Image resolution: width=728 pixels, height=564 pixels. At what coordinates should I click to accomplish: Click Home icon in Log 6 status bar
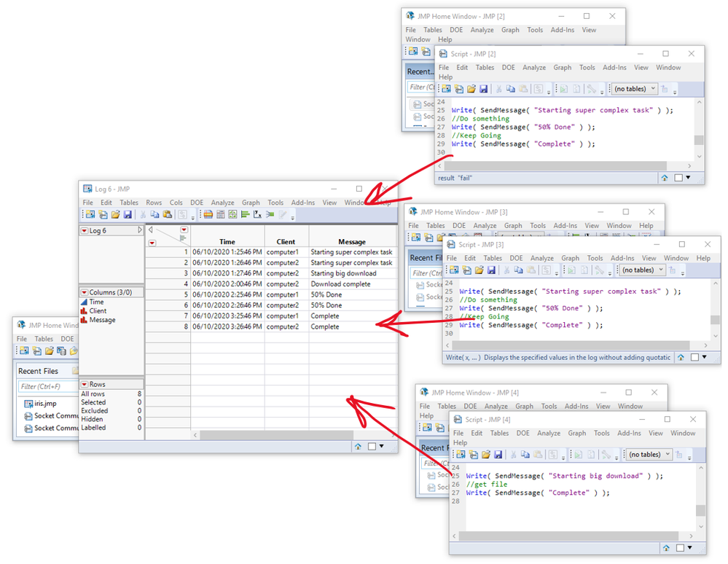358,447
